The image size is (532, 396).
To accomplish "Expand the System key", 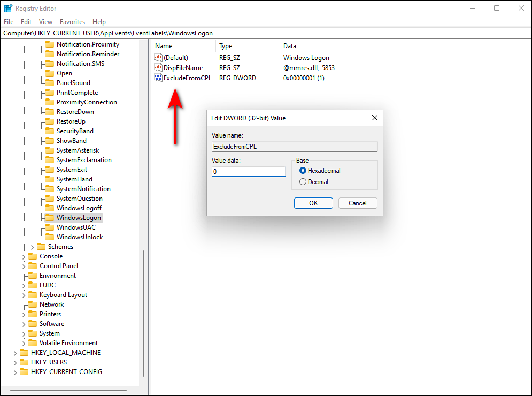I will [24, 334].
